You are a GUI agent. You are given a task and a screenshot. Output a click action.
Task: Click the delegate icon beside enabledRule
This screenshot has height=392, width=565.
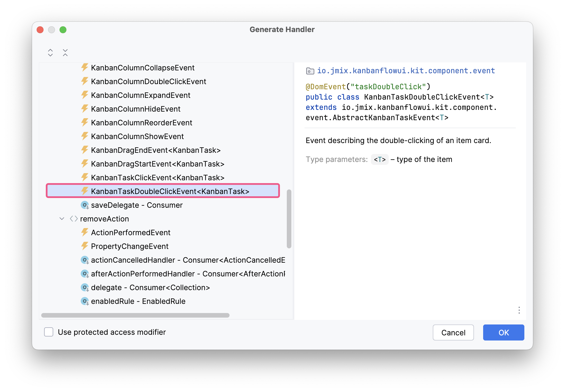[85, 301]
